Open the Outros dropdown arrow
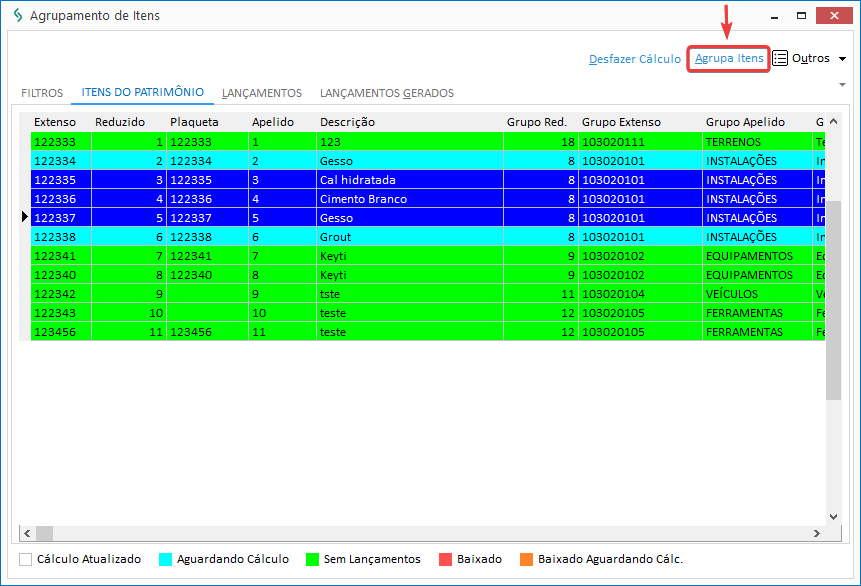 pos(842,59)
